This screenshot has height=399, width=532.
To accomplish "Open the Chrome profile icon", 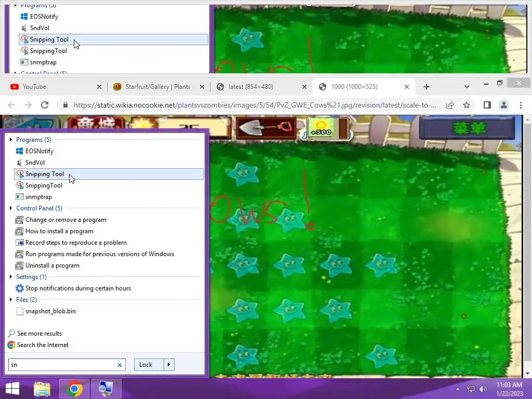I will click(x=504, y=105).
